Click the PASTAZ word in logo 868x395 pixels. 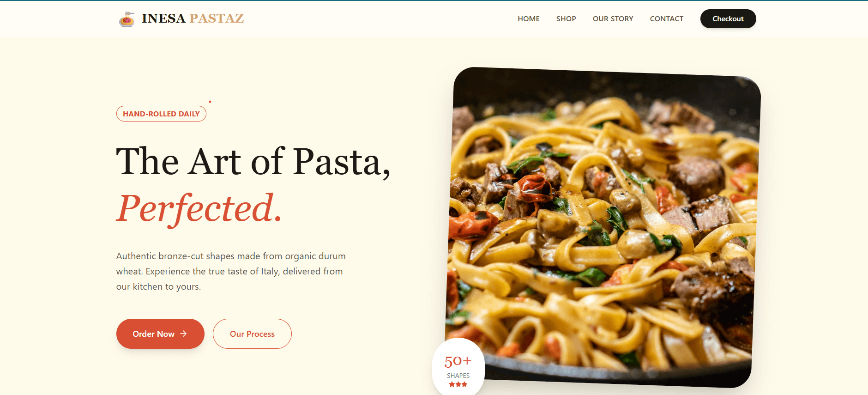coord(217,18)
